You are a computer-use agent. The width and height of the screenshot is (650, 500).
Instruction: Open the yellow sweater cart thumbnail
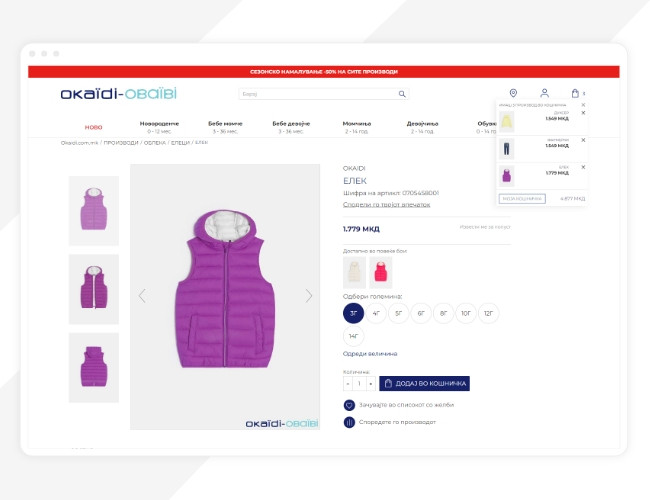point(507,121)
